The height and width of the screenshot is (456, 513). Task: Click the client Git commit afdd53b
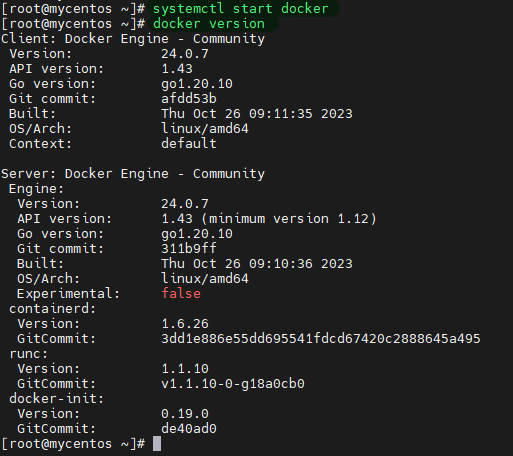[189, 99]
